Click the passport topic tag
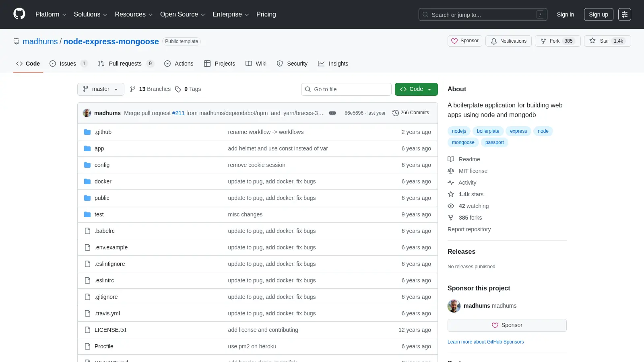 click(494, 142)
